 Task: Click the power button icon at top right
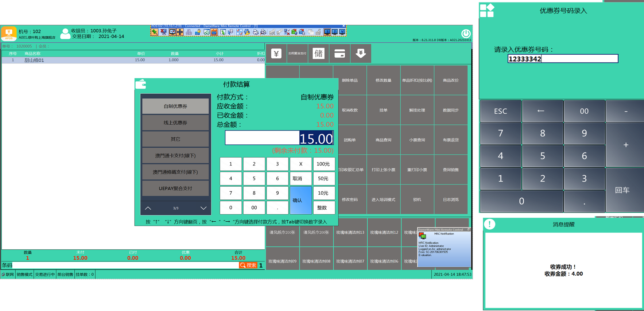(x=466, y=34)
